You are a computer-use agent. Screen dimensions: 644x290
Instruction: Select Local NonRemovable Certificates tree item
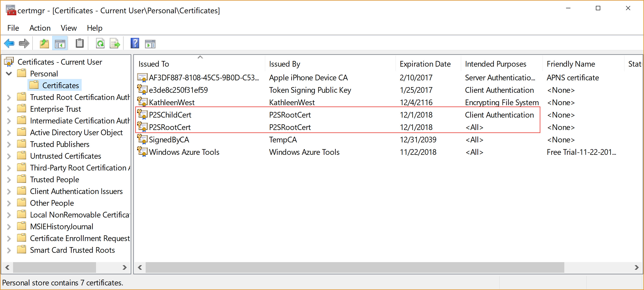[80, 214]
